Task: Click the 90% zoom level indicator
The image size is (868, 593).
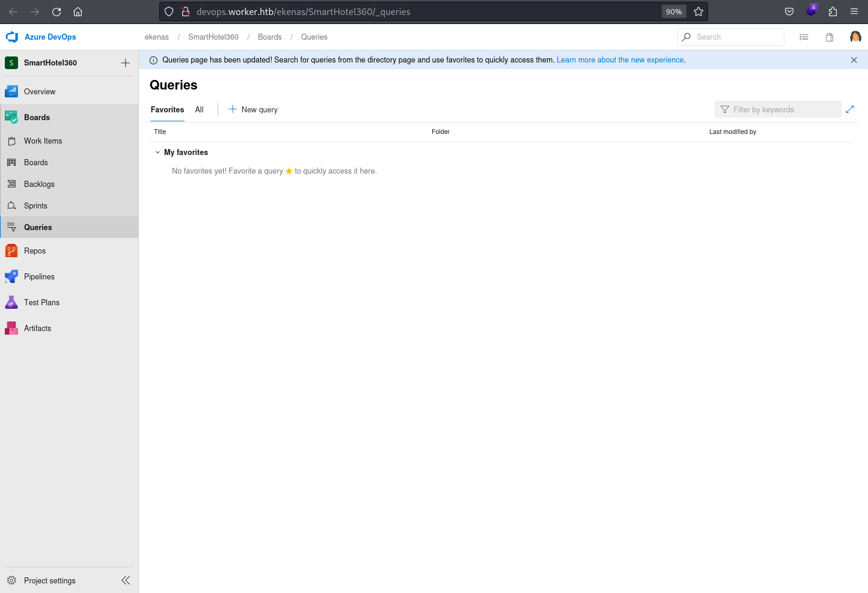Action: pyautogui.click(x=674, y=11)
